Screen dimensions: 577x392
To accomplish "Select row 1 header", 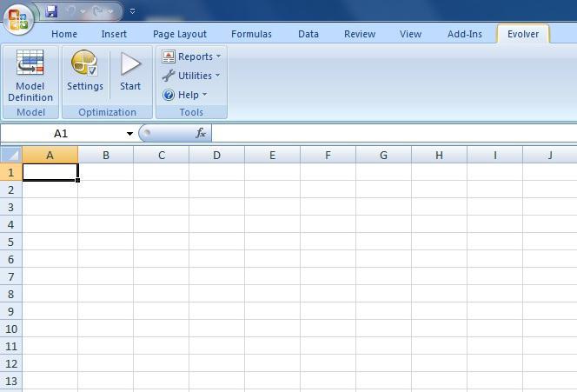I will (11, 172).
